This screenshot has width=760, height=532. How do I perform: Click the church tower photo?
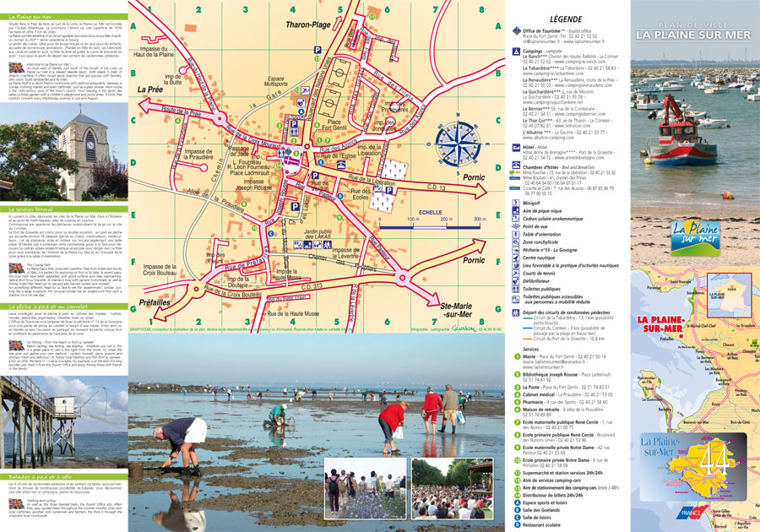coord(64,152)
